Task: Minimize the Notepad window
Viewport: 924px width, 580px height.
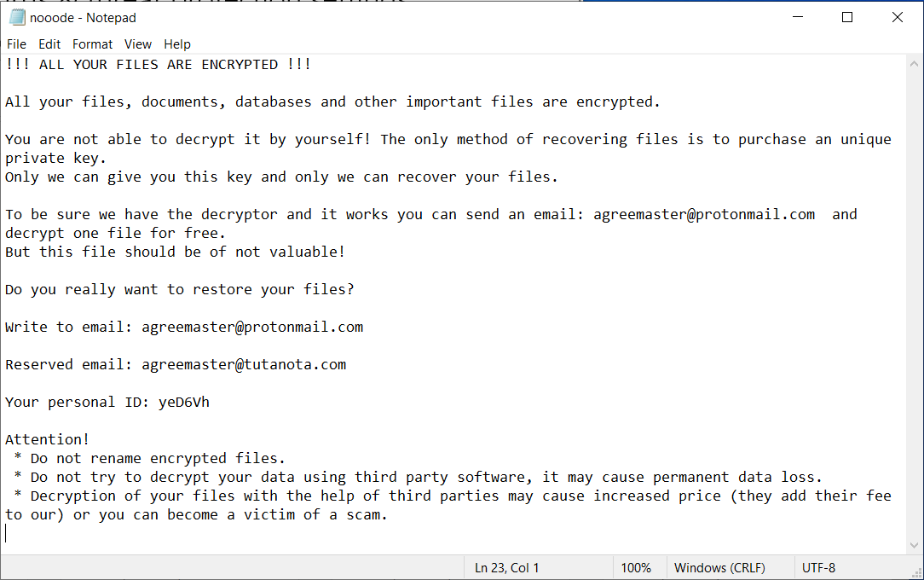Action: [796, 17]
